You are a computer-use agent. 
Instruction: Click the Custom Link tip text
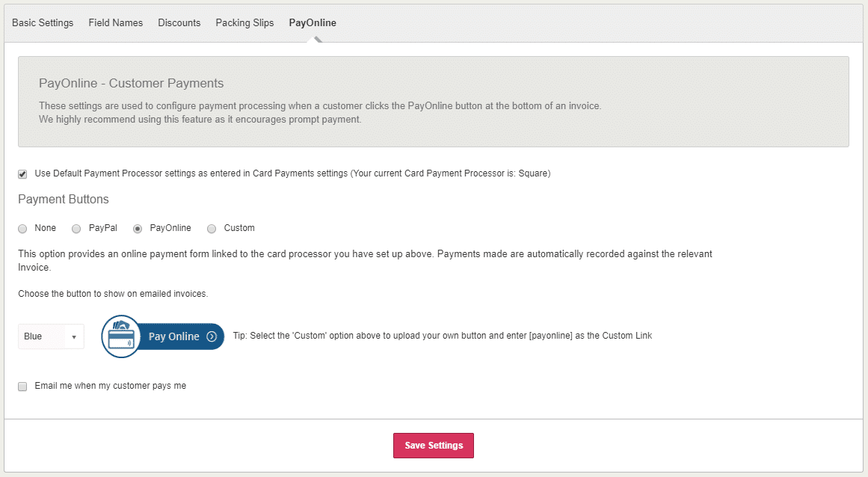443,336
